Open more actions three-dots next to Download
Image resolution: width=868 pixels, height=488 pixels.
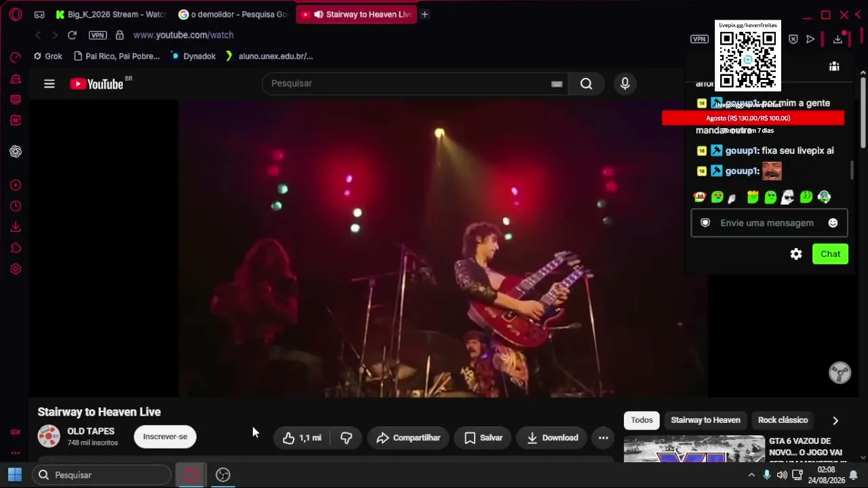[604, 438]
